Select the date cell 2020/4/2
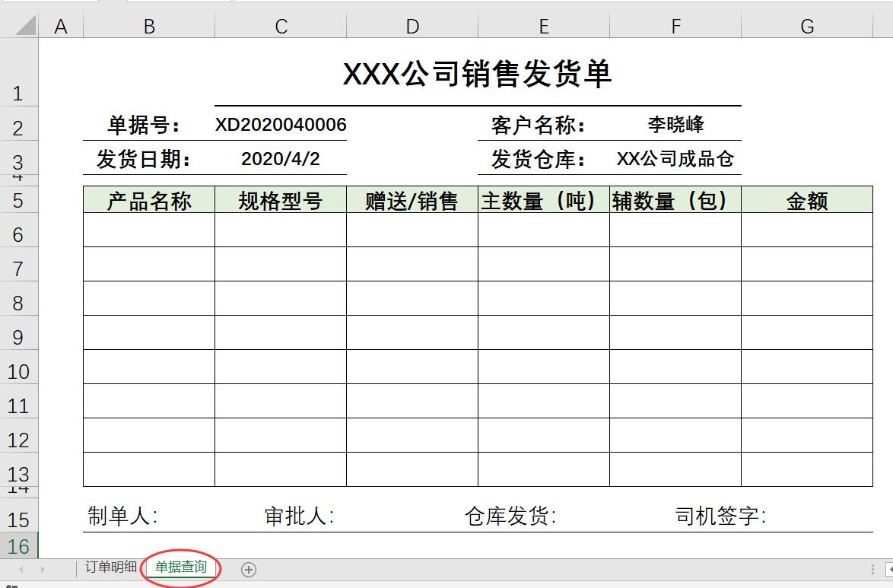This screenshot has height=588, width=893. (x=281, y=157)
